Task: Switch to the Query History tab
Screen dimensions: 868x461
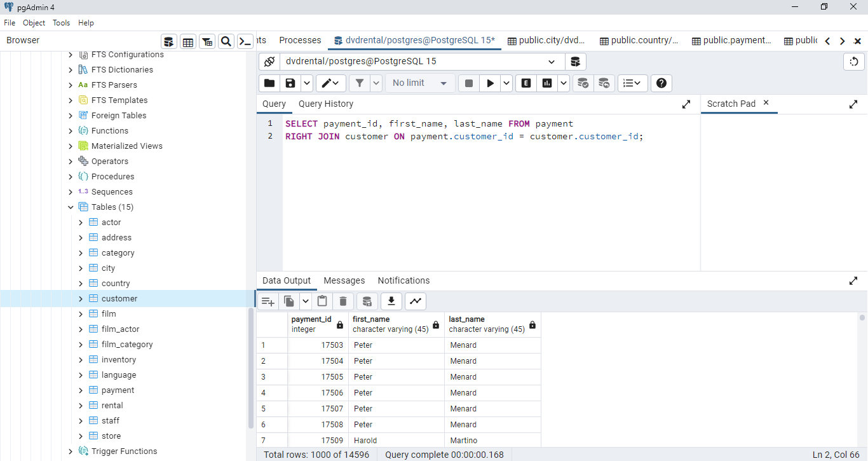Action: pyautogui.click(x=326, y=104)
